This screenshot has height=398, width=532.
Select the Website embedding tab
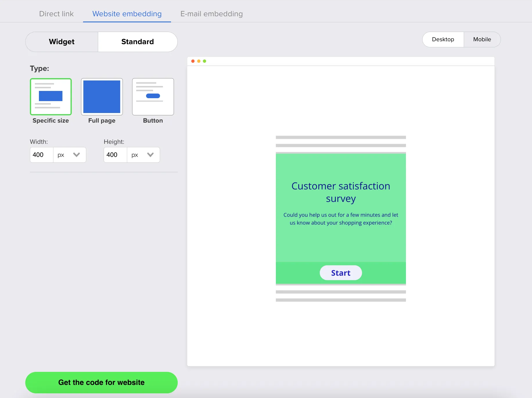(x=127, y=14)
